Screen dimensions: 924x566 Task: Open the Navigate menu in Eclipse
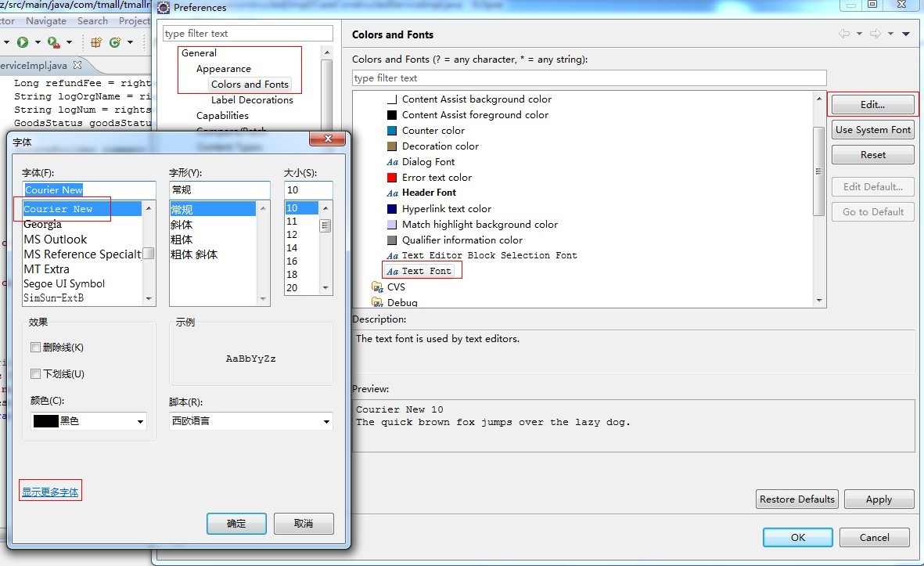coord(46,20)
